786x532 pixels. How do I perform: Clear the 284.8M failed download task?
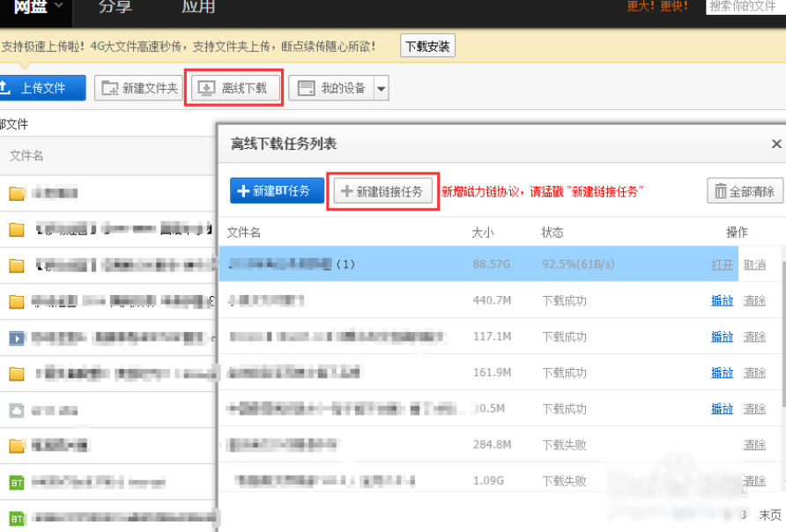pos(754,445)
